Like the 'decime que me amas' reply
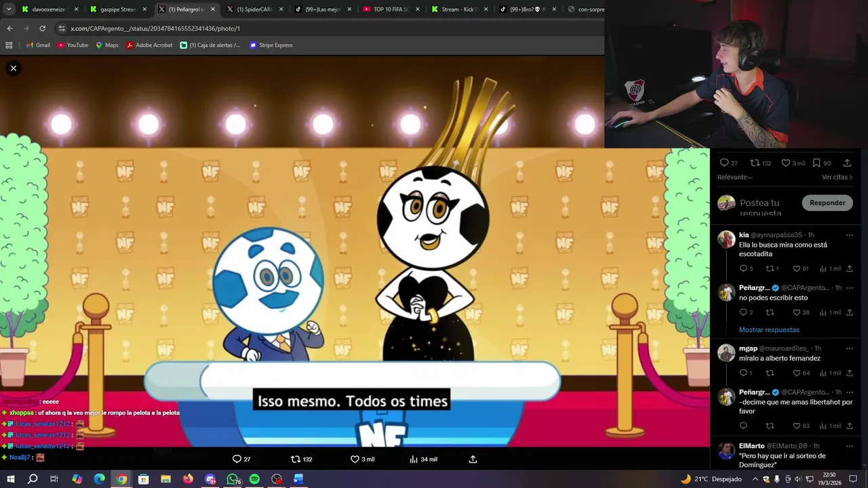The image size is (868, 488). pos(796,426)
